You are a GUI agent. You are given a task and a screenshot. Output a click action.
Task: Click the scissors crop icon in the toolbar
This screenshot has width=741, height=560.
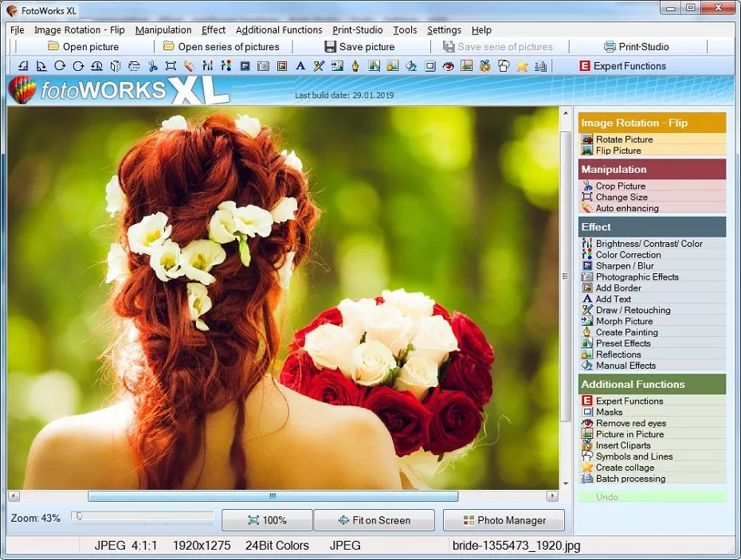tap(153, 66)
